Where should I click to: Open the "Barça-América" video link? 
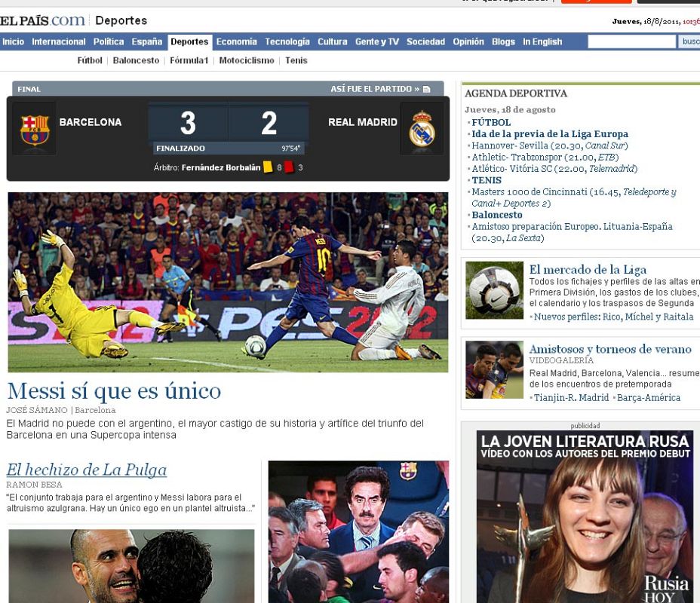[x=650, y=398]
